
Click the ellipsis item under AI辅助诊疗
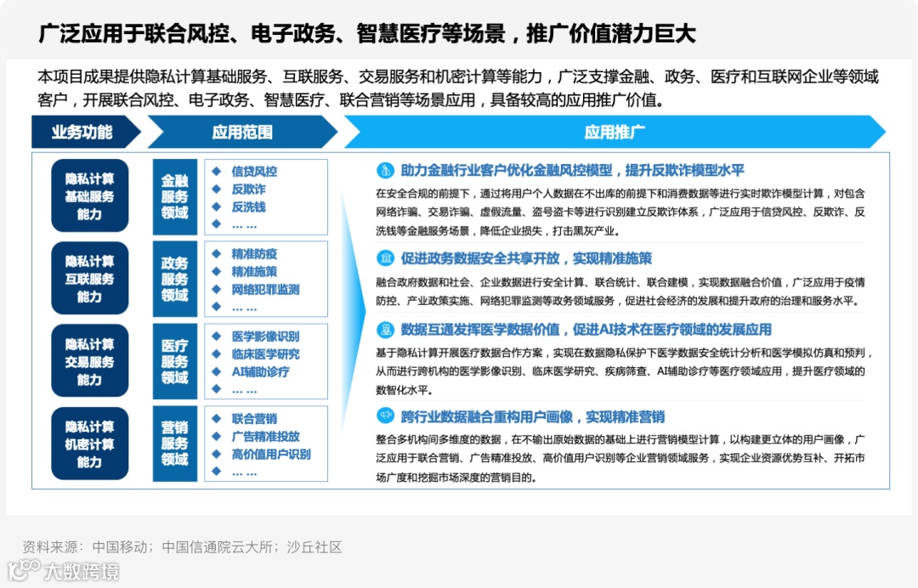244,390
